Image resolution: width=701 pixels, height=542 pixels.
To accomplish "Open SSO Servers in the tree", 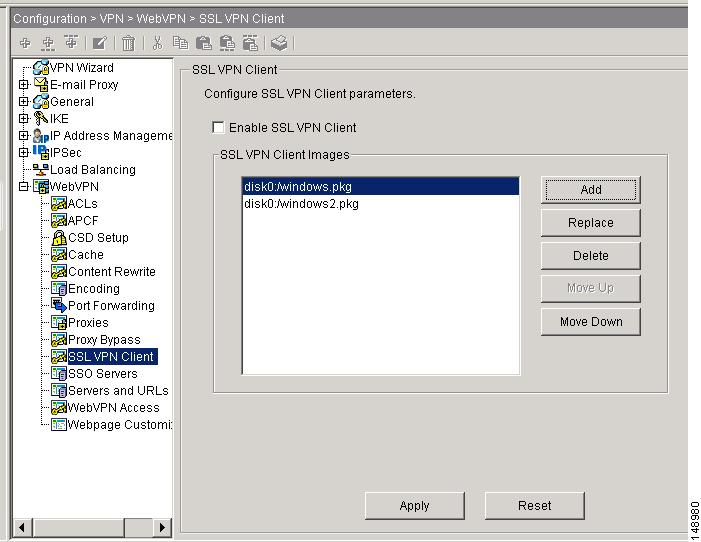I will coord(102,374).
